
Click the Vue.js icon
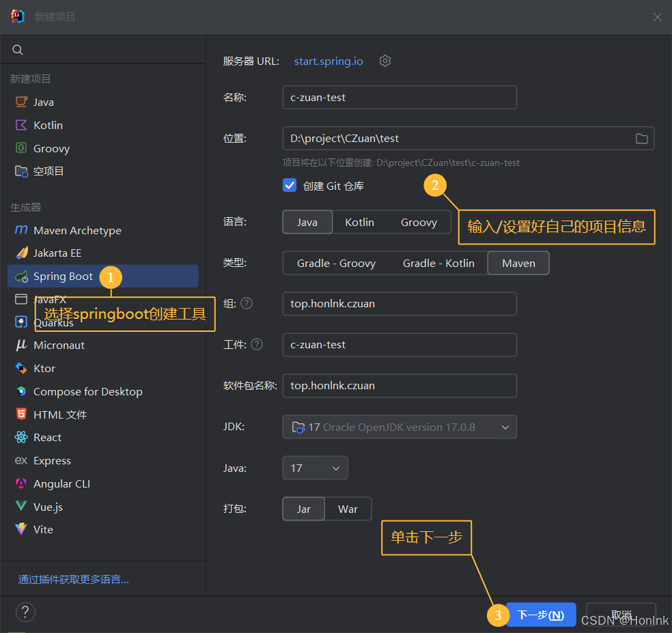[21, 506]
